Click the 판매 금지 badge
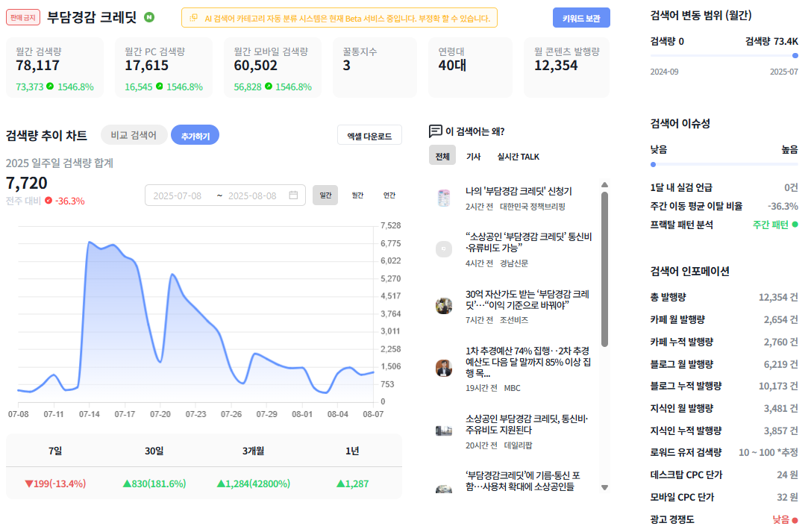The height and width of the screenshot is (532, 811). (x=23, y=17)
